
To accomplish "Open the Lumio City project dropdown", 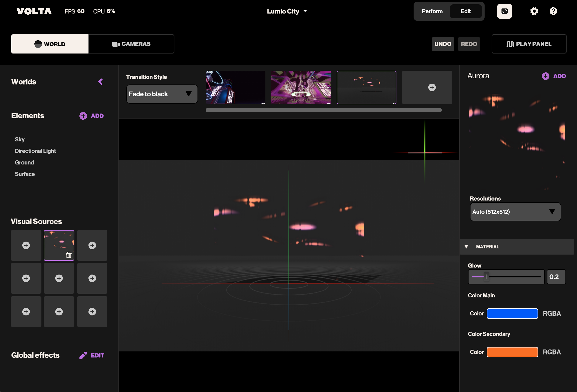I will 287,11.
